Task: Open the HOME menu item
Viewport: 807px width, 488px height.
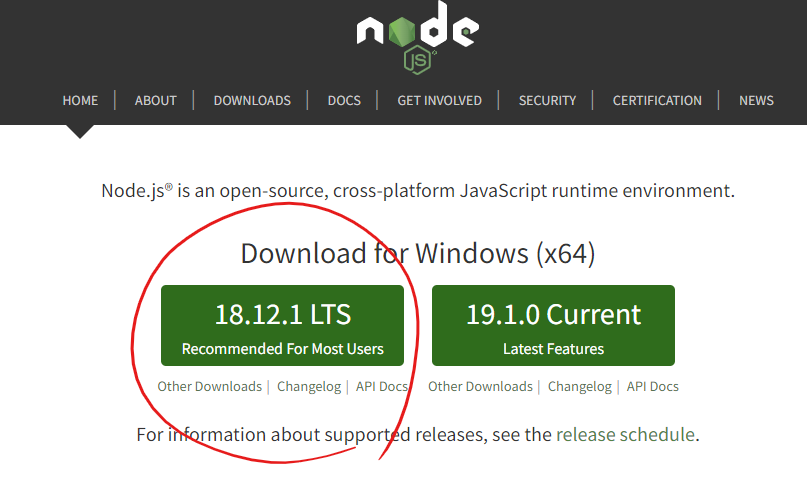Action: click(80, 100)
